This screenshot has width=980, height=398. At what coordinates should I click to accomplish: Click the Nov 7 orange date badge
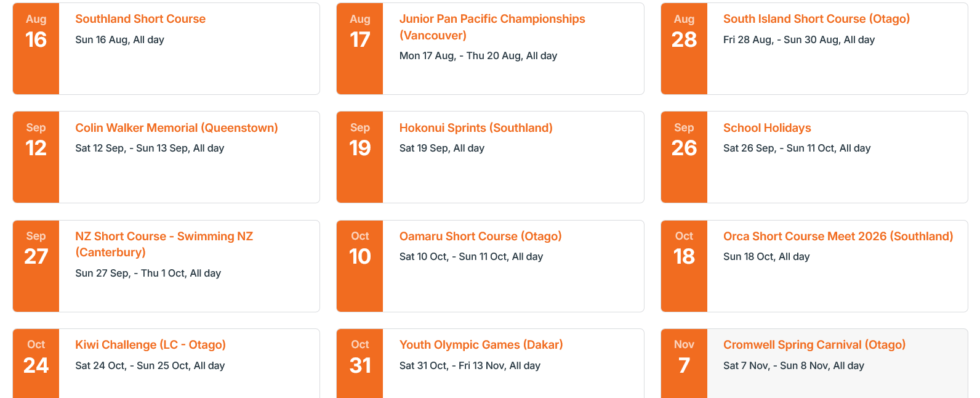[x=684, y=363]
